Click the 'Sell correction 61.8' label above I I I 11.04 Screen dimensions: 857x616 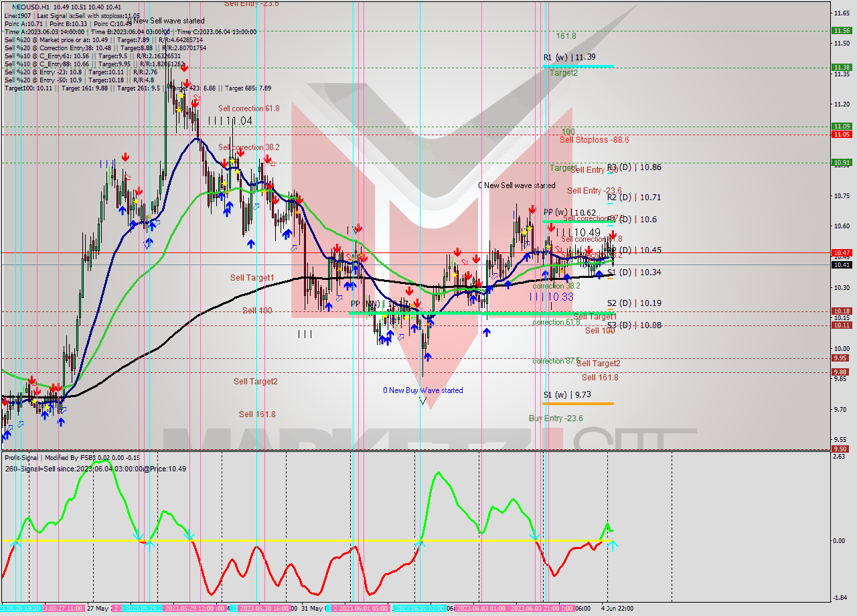pos(249,108)
